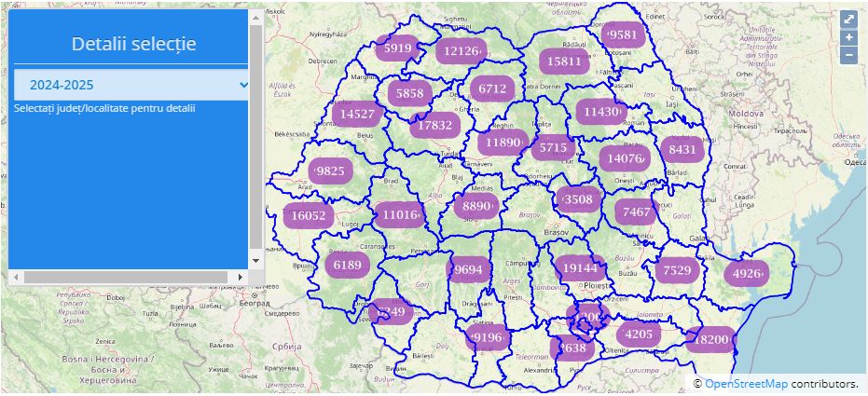Image resolution: width=868 pixels, height=396 pixels.
Task: Select the marker labeled 4205
Action: pos(639,335)
